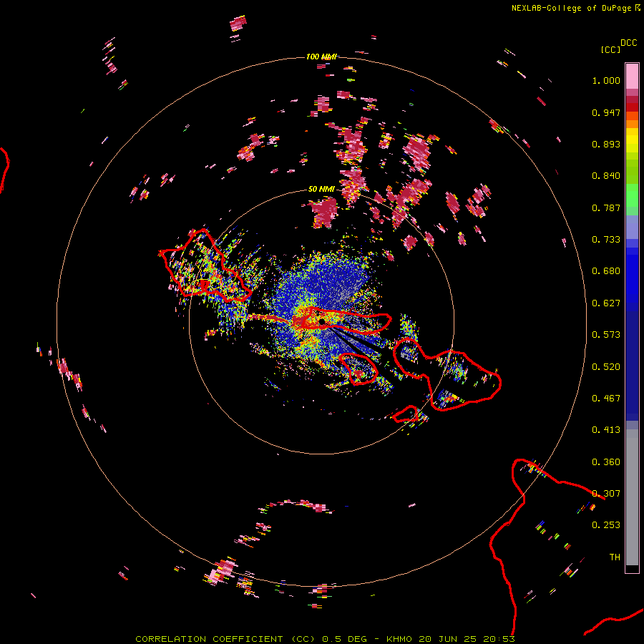644x644 pixels.
Task: Click the 0.5 DEG elevation text
Action: point(343,639)
